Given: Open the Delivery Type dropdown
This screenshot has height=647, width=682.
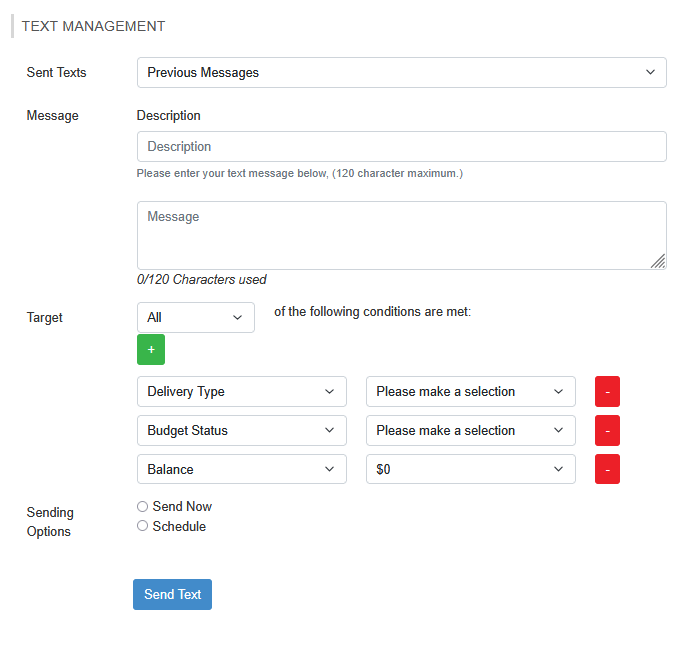Looking at the screenshot, I should tap(242, 391).
